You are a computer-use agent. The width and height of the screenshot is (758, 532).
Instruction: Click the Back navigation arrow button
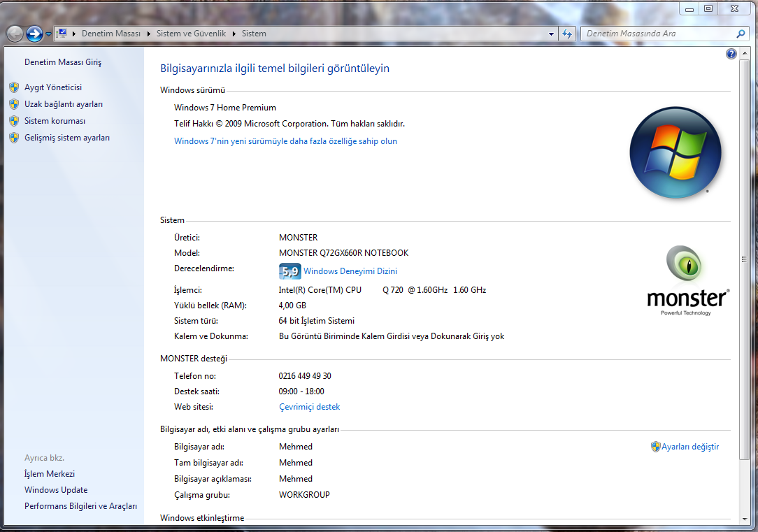point(15,34)
